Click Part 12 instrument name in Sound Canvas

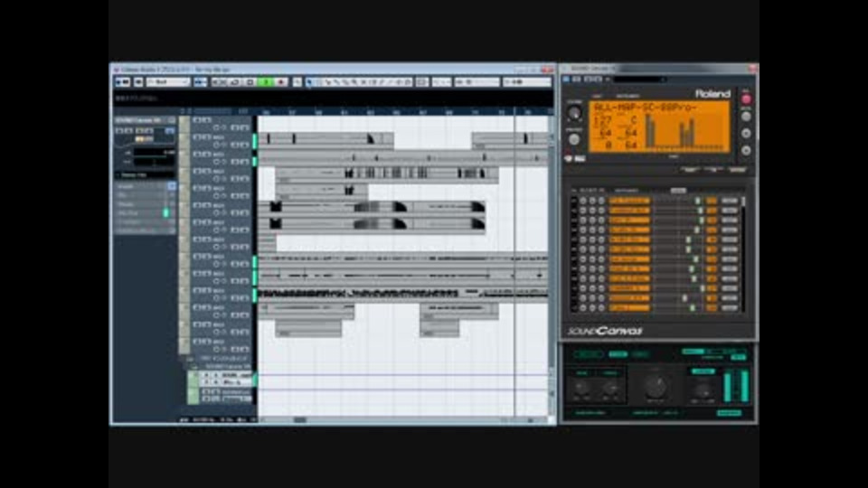tap(629, 307)
